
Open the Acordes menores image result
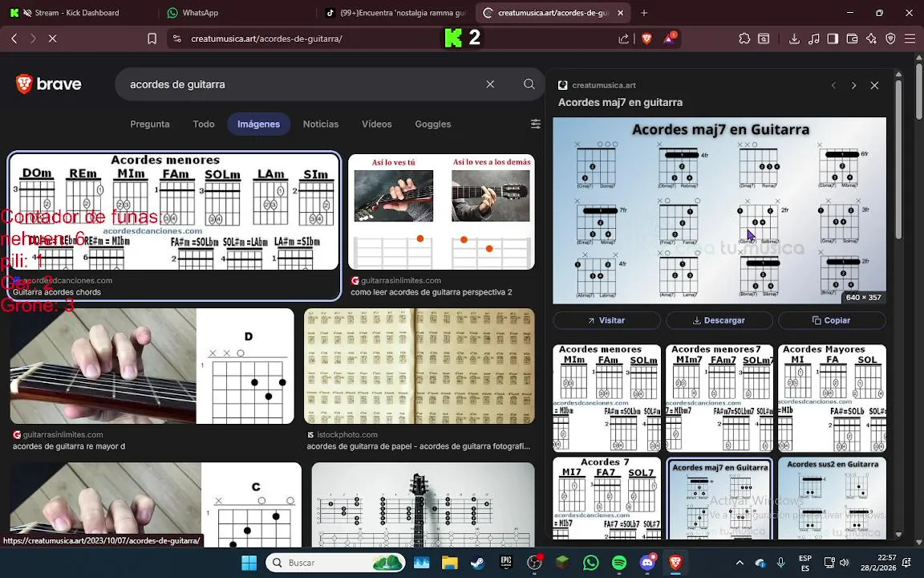click(x=174, y=211)
